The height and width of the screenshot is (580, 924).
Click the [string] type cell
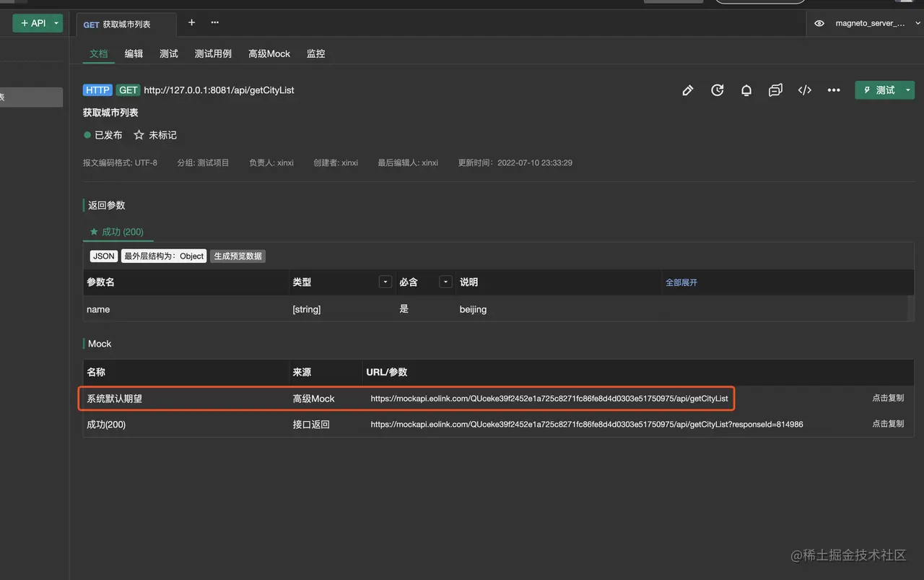coord(307,309)
